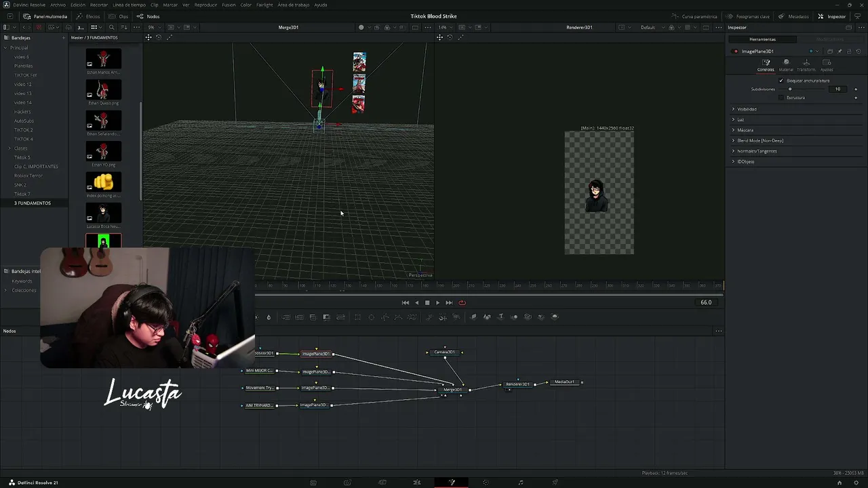The image size is (868, 488).
Task: Select the index-pointing fist thumbnail
Action: point(103,182)
